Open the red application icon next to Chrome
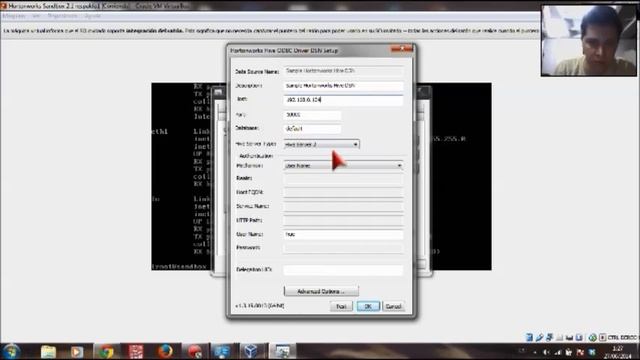 [136, 351]
